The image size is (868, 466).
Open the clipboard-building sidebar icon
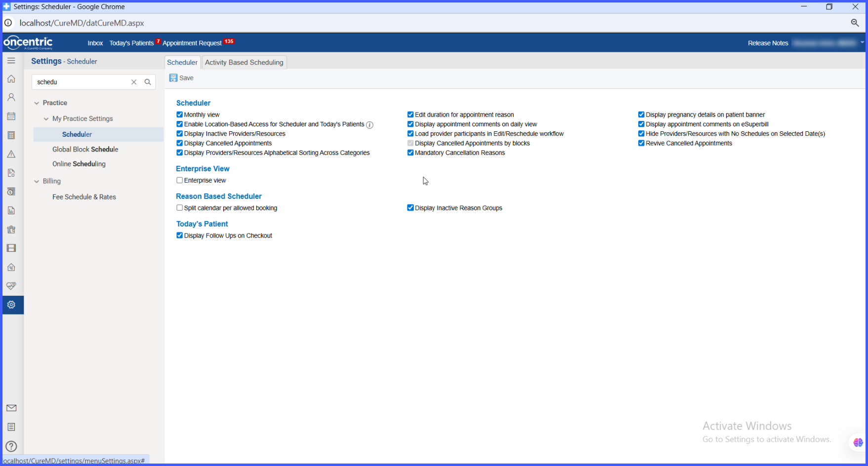coord(11,230)
